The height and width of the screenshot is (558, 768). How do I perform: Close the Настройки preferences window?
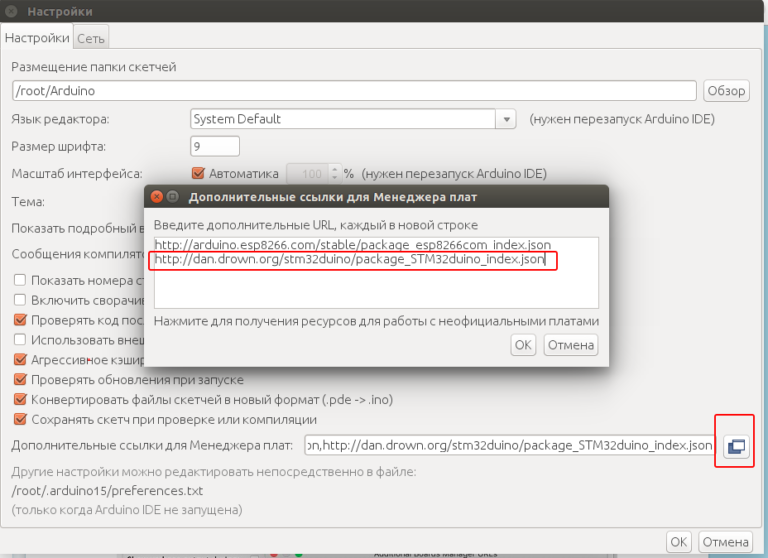[x=11, y=11]
